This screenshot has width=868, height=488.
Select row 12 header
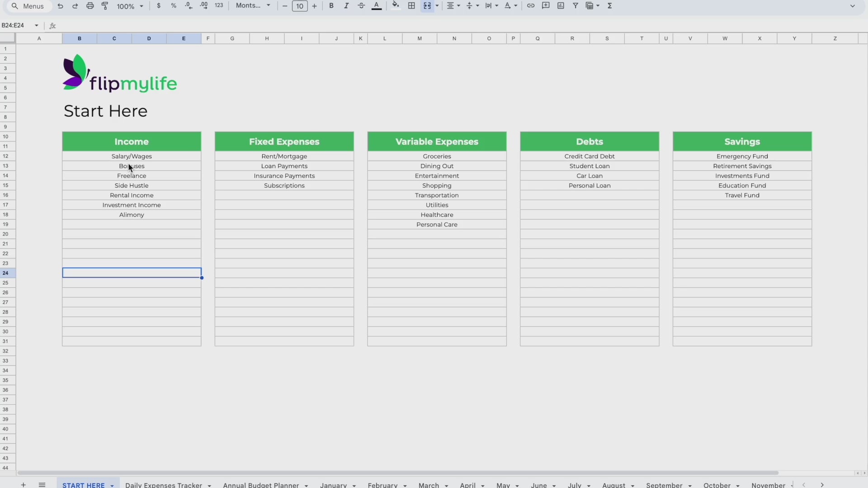click(5, 156)
